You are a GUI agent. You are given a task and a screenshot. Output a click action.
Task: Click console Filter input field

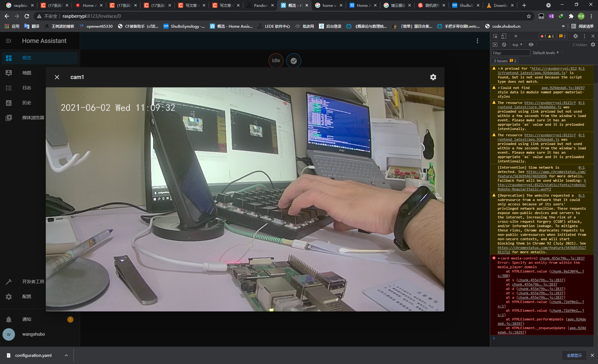click(x=510, y=53)
